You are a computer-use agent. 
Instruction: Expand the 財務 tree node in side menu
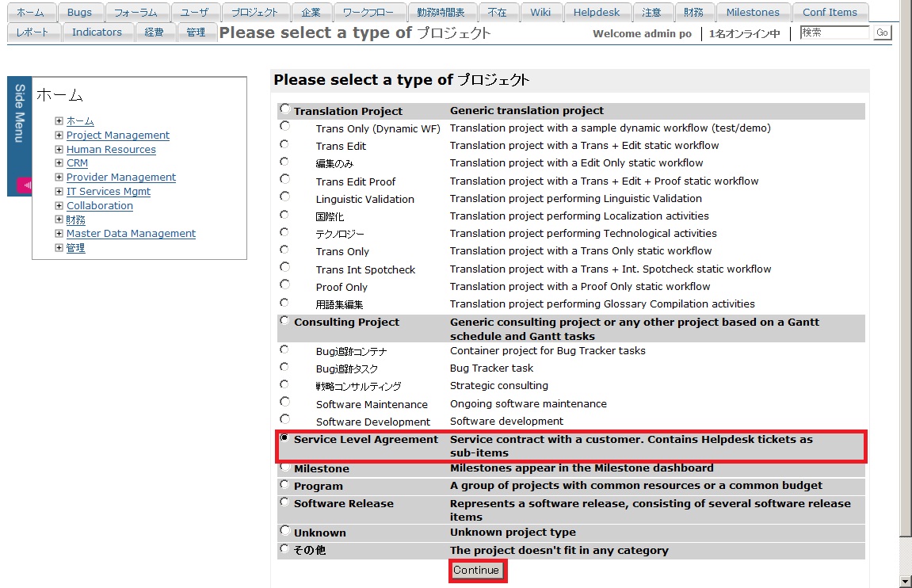pos(59,220)
